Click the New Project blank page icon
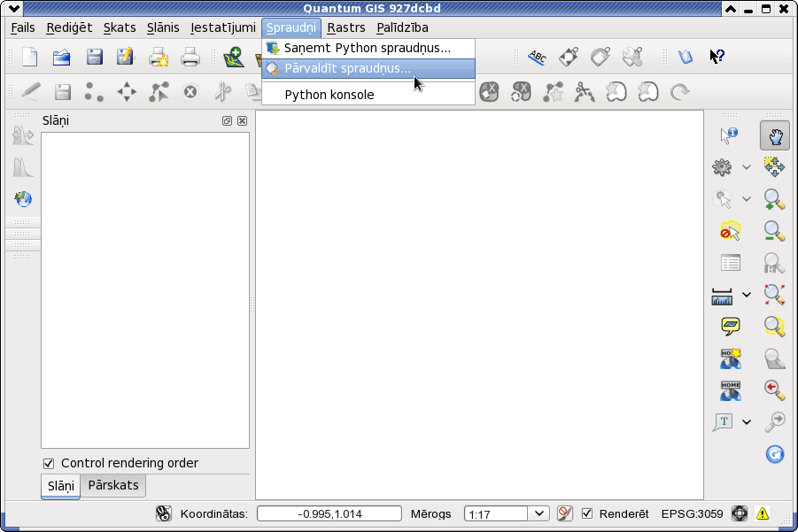 coord(30,57)
